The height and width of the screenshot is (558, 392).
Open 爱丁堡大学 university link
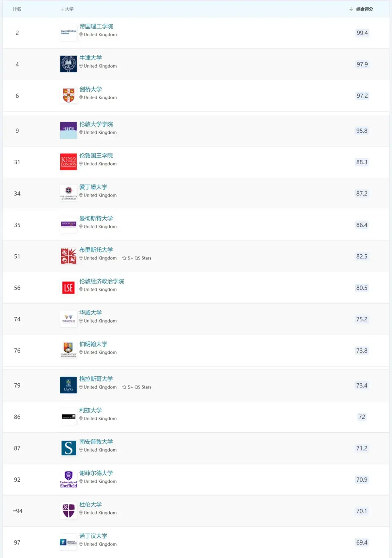93,187
